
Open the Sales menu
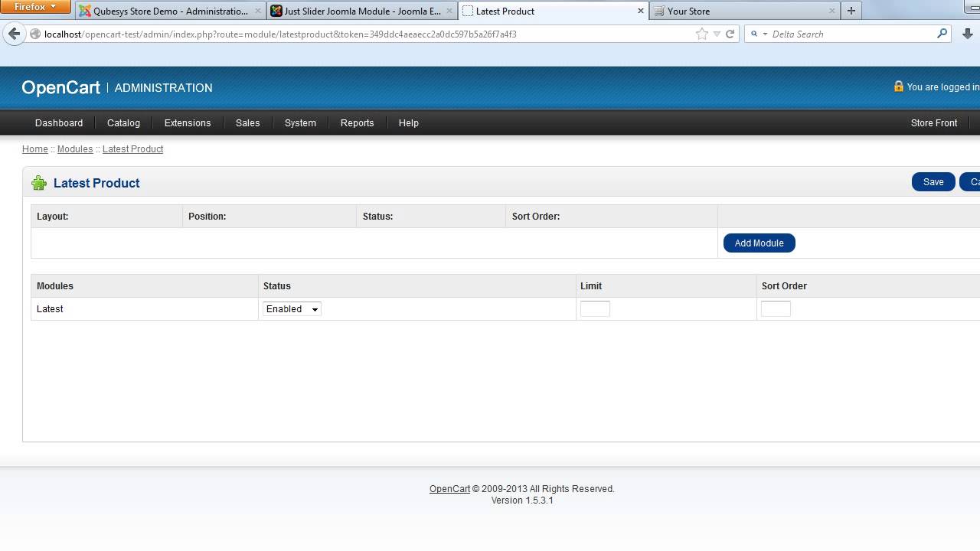click(247, 122)
